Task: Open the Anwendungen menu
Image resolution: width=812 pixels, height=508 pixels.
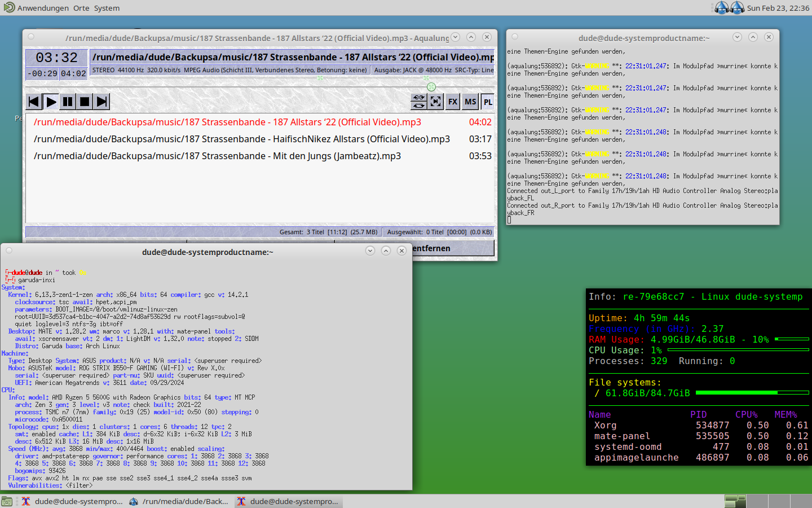Action: pyautogui.click(x=43, y=8)
